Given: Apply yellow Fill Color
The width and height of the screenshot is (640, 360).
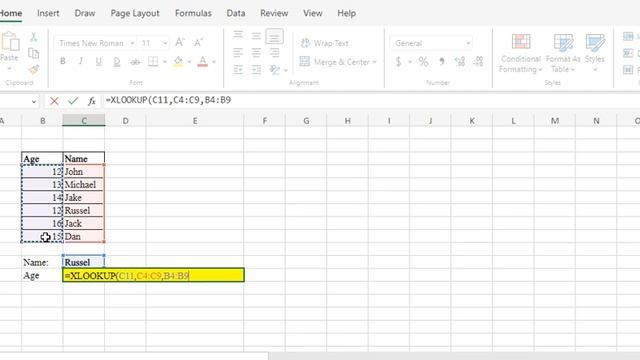Looking at the screenshot, I should click(x=178, y=62).
